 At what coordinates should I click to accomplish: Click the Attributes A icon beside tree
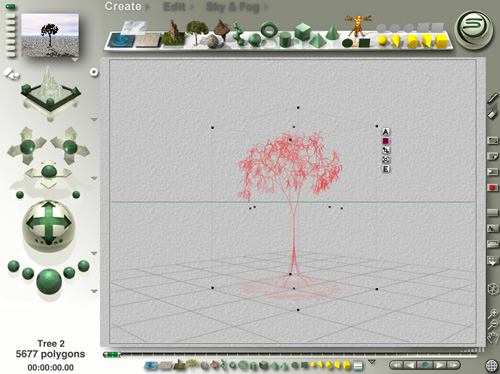(386, 132)
